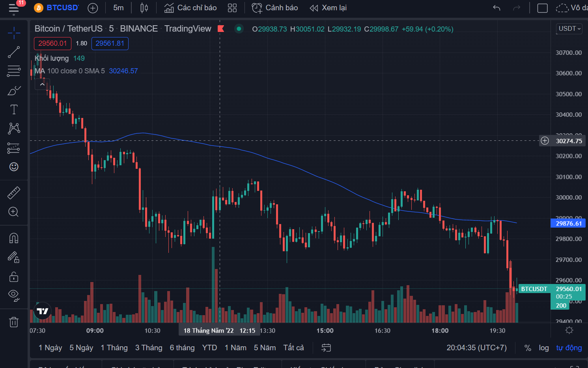Toggle stay in drawing mode
588x368 pixels.
[14, 257]
